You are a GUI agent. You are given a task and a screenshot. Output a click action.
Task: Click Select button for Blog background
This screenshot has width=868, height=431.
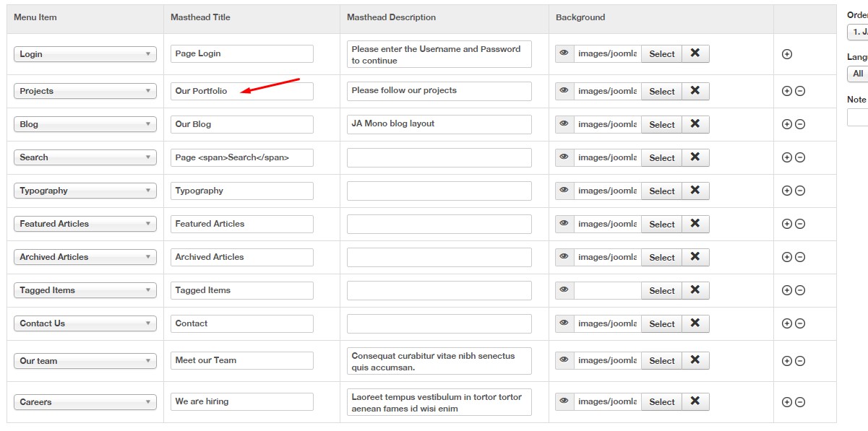pyautogui.click(x=661, y=124)
